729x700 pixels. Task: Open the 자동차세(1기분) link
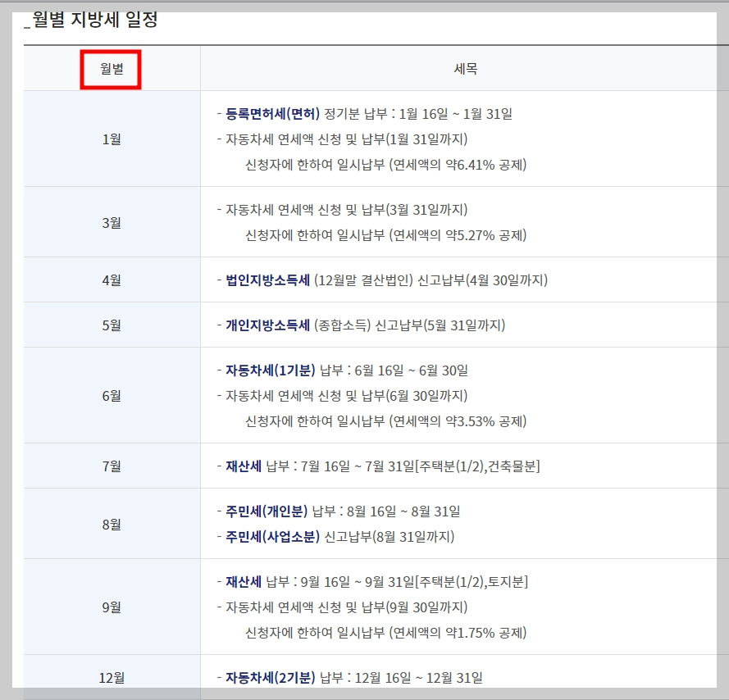pos(271,370)
